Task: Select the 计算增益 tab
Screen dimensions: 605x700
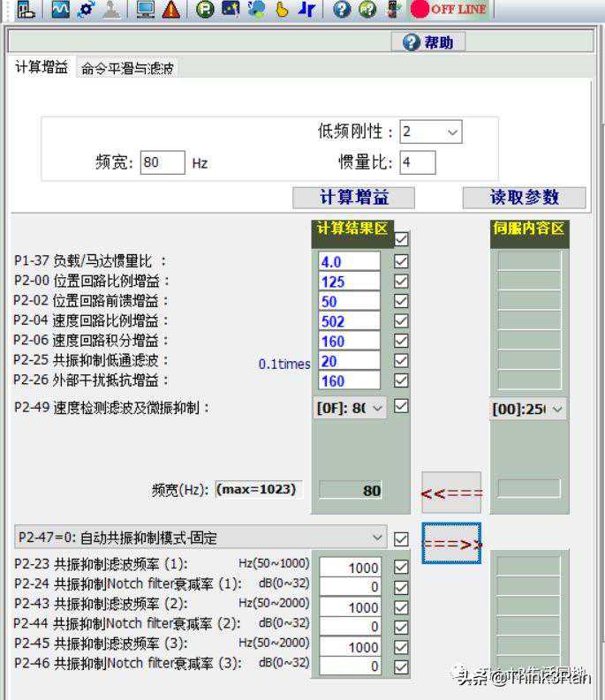Action: [42, 68]
